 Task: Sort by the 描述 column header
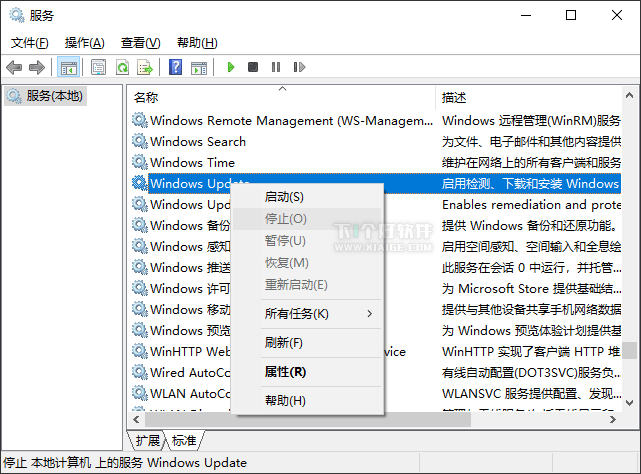click(x=529, y=97)
